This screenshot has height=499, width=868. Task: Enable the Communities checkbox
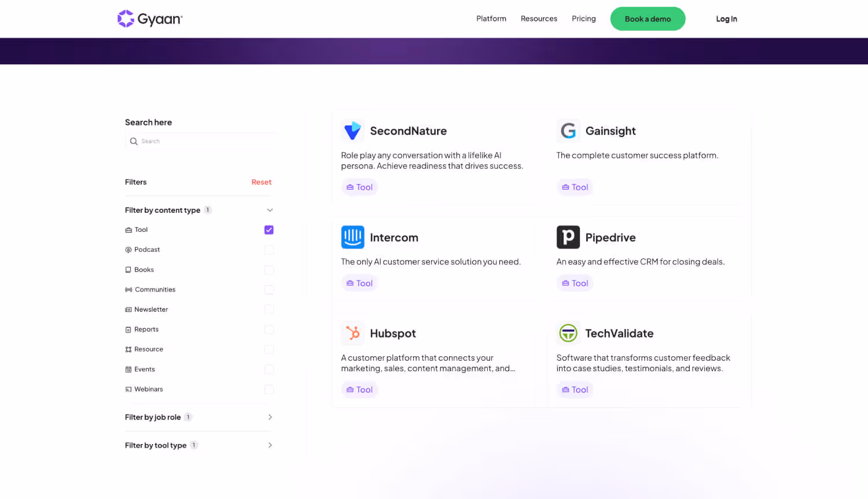[x=269, y=290]
